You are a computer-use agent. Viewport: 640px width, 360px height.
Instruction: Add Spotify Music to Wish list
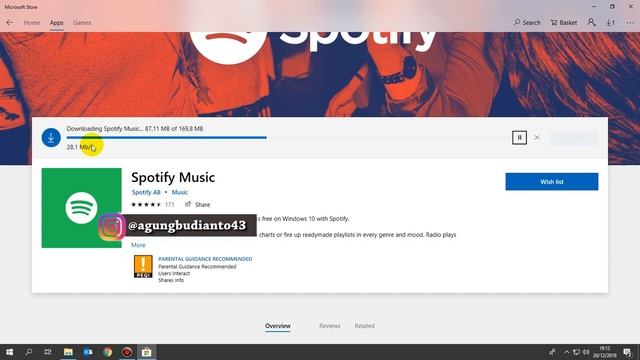[552, 182]
